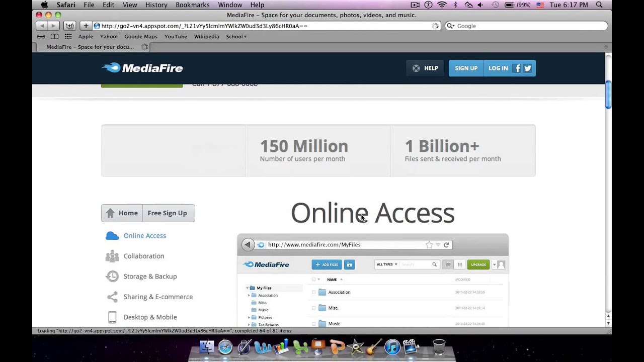Open Spotlight search in the menu bar
Viewport: 644px width, 362px height.
pos(599,5)
